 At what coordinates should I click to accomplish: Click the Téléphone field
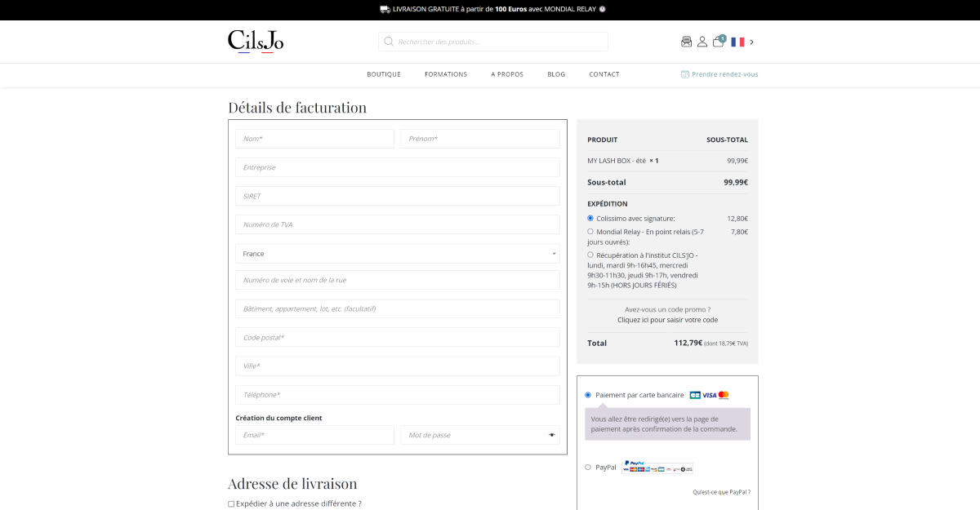point(398,395)
